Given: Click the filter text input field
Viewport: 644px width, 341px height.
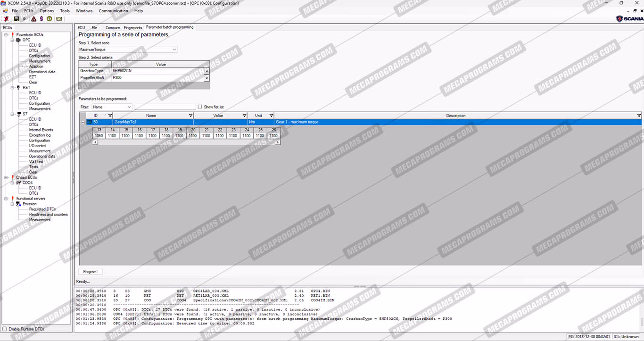Looking at the screenshot, I should 165,107.
